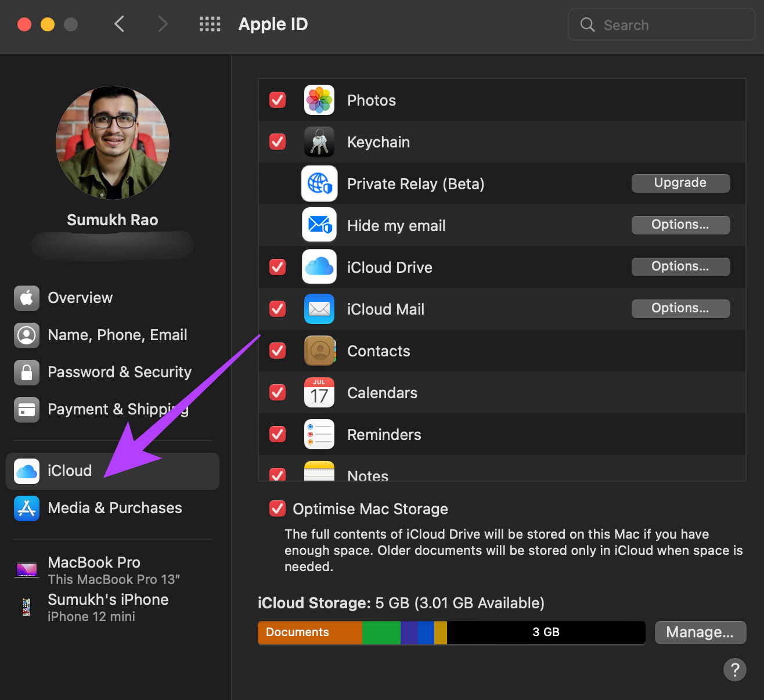Click the iCloud Storage 5 GB label
This screenshot has width=764, height=700.
[x=401, y=603]
